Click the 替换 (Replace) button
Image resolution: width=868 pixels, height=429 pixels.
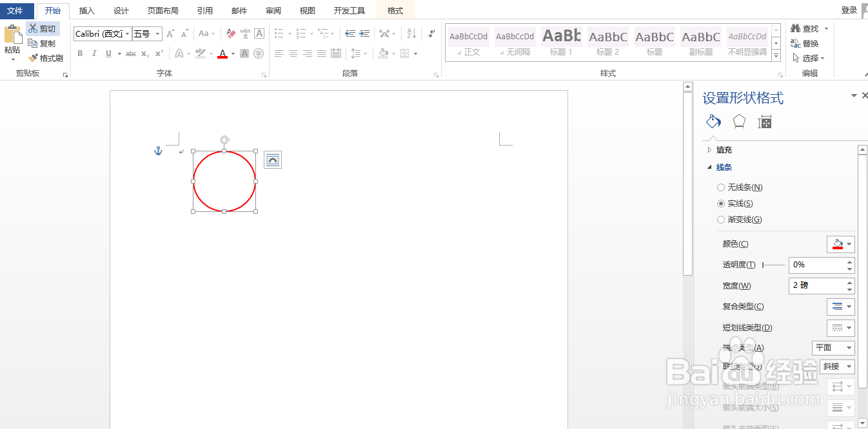[805, 43]
